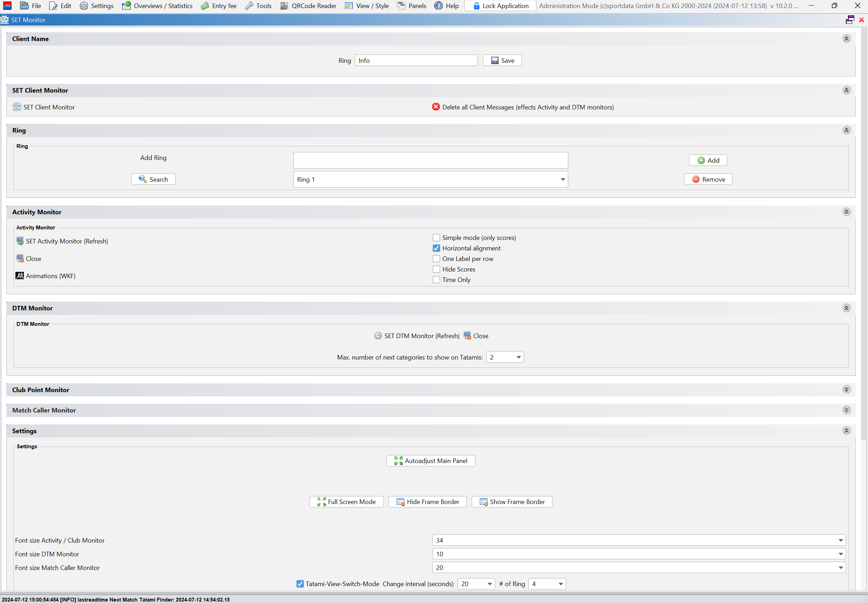Click the Add Ring text input field

point(430,160)
